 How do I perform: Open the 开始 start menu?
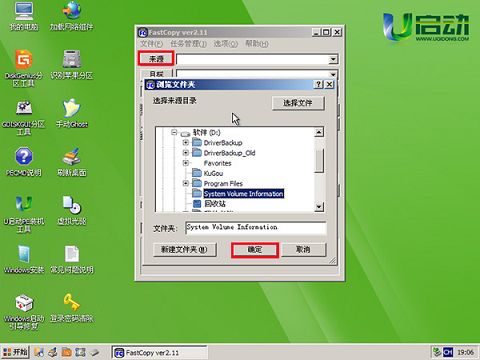click(x=15, y=352)
